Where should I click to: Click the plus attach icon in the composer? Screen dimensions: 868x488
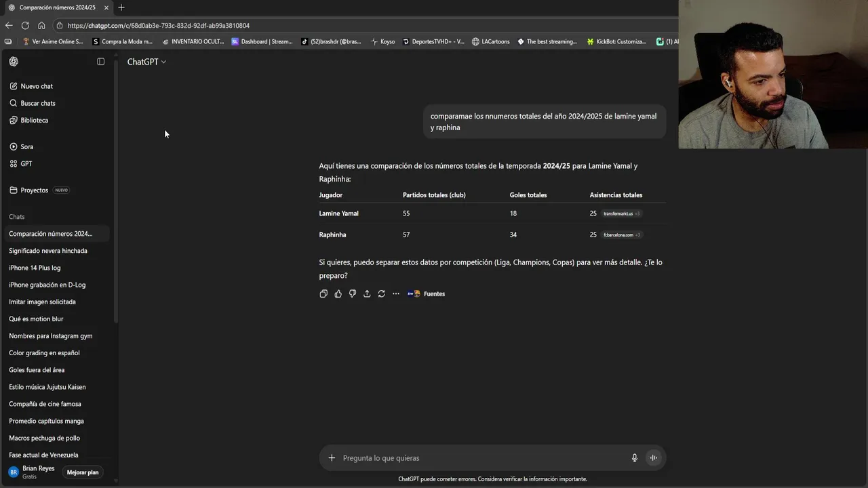point(332,457)
